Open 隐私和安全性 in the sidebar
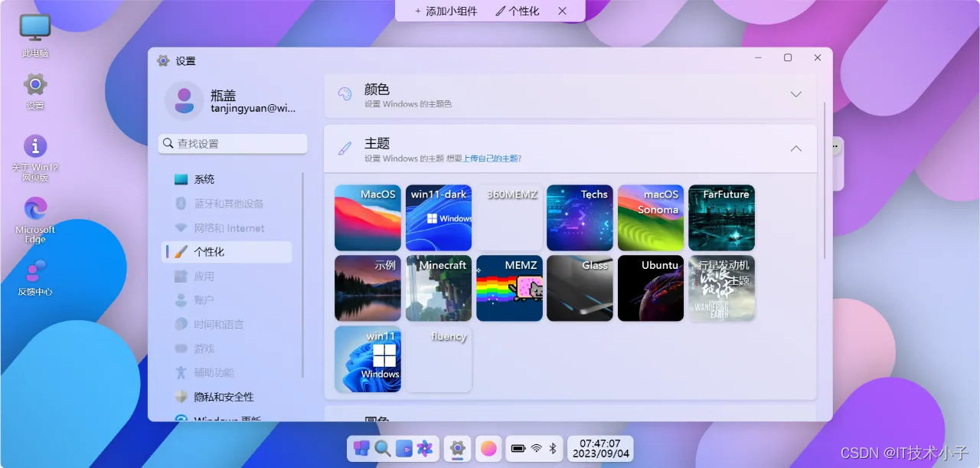This screenshot has height=468, width=980. point(227,397)
